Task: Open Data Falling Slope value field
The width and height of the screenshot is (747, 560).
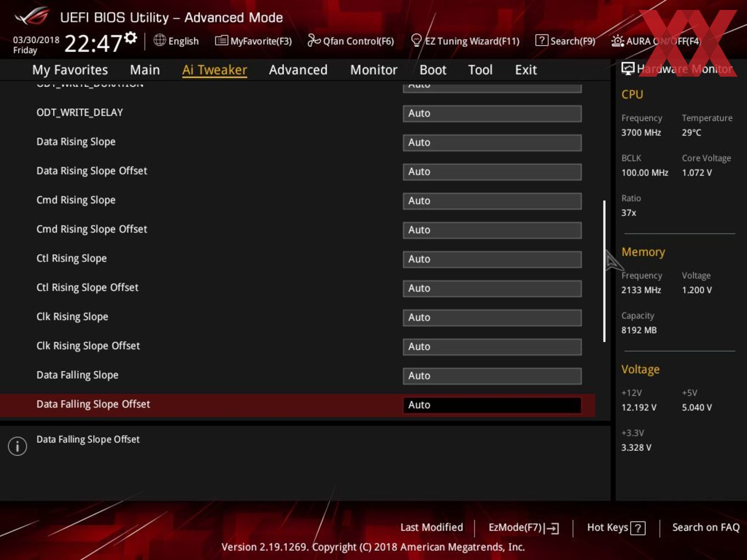Action: click(492, 375)
